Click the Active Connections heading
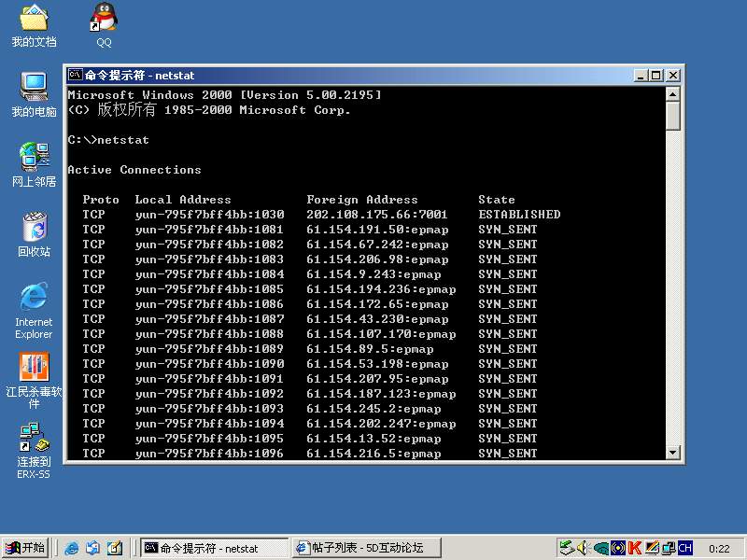The image size is (747, 560). (x=134, y=170)
